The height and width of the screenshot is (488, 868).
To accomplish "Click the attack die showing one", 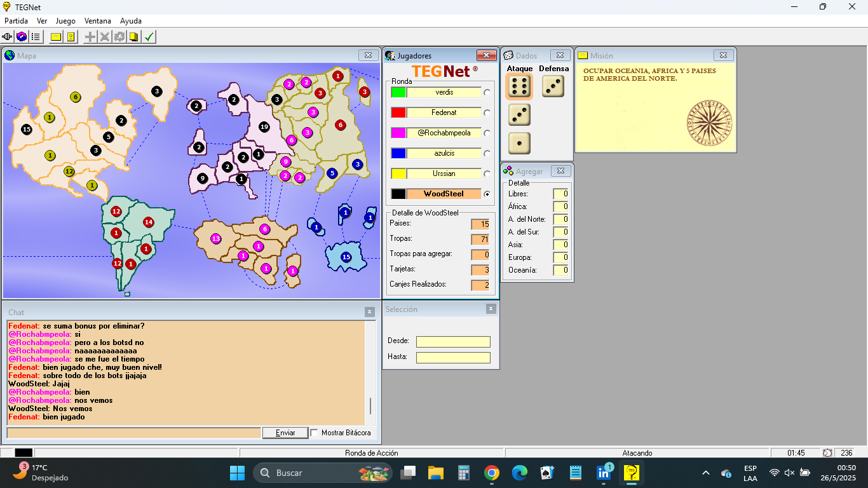I will coord(519,143).
